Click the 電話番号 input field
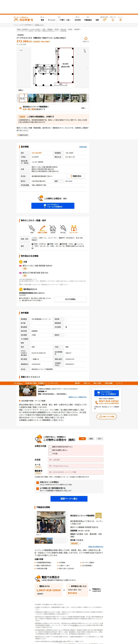Viewport: 138px width, 644px height. (x=76, y=472)
